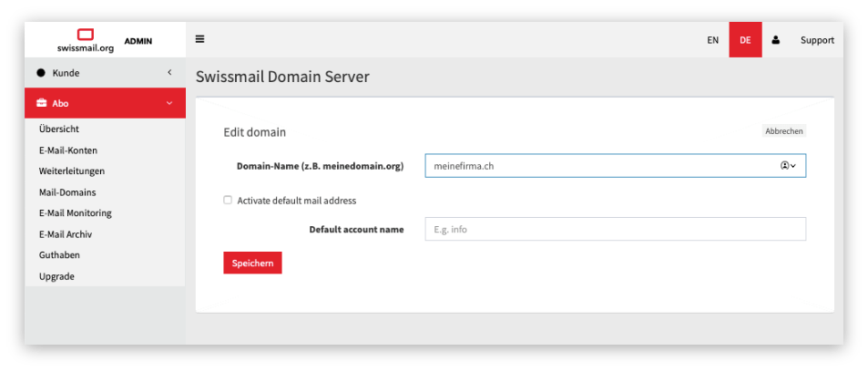
Task: Open E-Mail Monitoring page
Action: click(x=76, y=213)
